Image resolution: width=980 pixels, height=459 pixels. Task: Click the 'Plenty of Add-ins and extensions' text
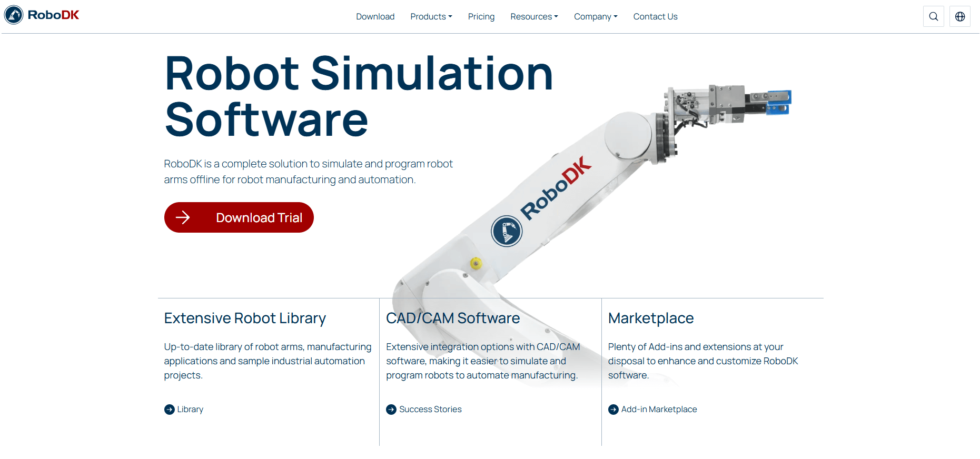tap(703, 361)
